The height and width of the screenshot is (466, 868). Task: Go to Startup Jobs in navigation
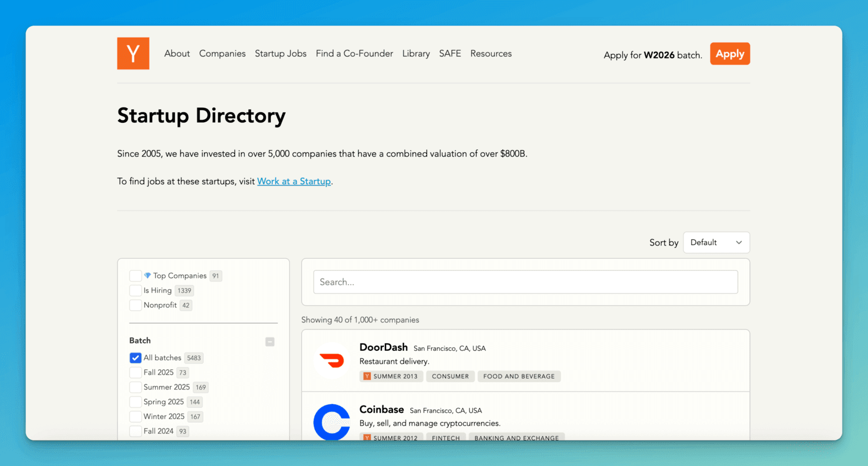click(281, 53)
